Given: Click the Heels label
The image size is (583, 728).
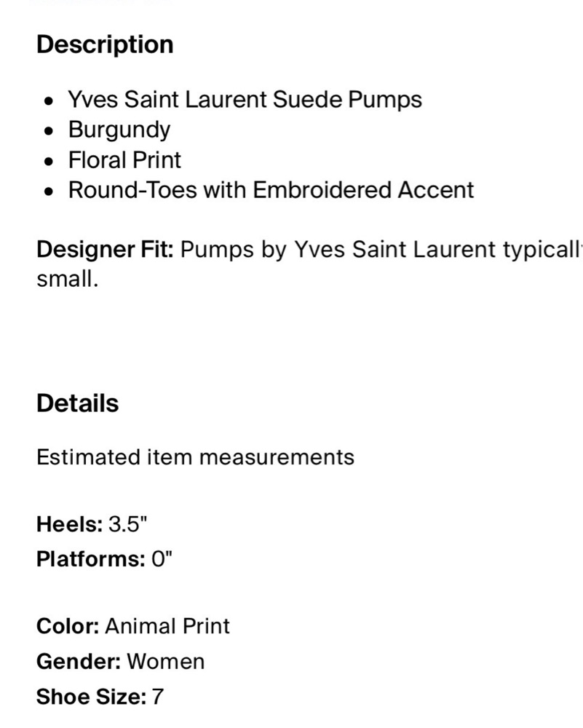Looking at the screenshot, I should pyautogui.click(x=70, y=524).
